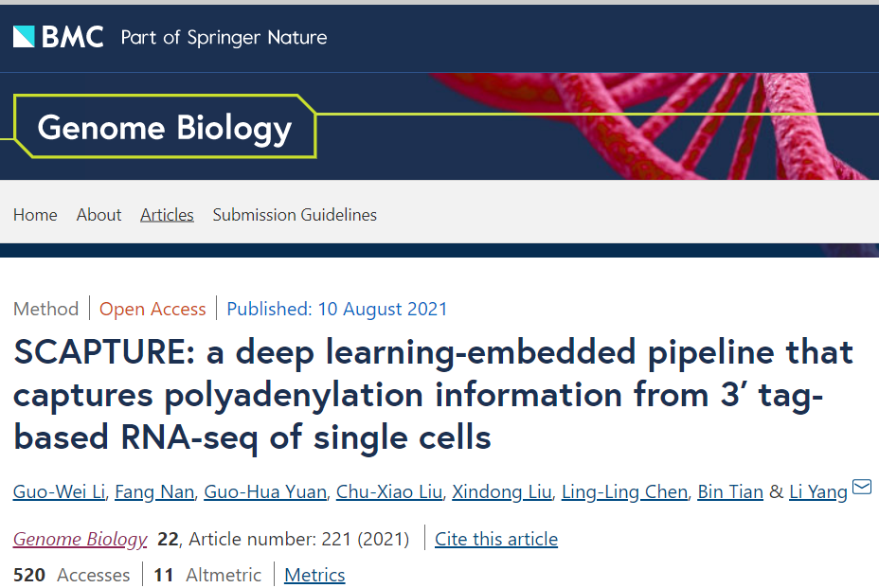Click the Genome Biology journal title banner
This screenshot has width=879, height=588.
[165, 128]
